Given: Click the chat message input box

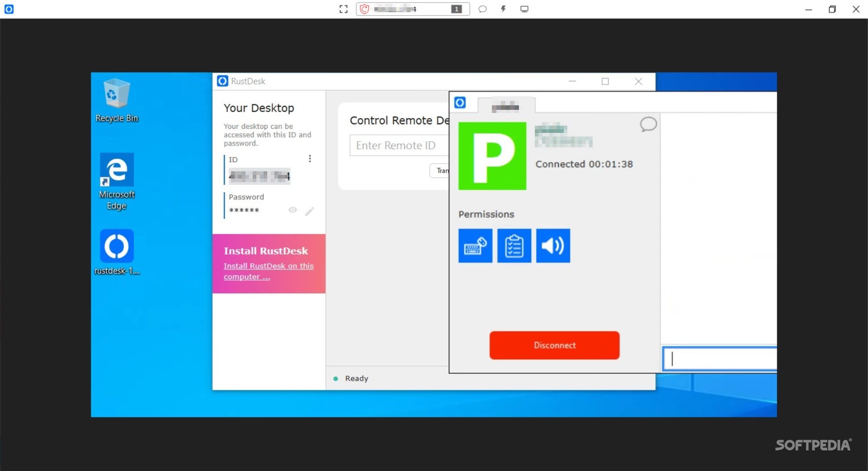Looking at the screenshot, I should (x=720, y=359).
